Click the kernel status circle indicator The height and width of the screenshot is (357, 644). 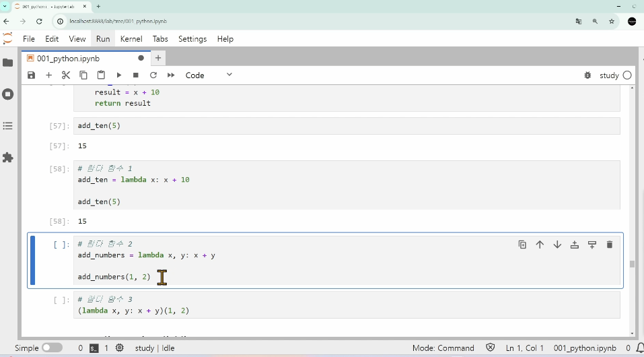(627, 75)
